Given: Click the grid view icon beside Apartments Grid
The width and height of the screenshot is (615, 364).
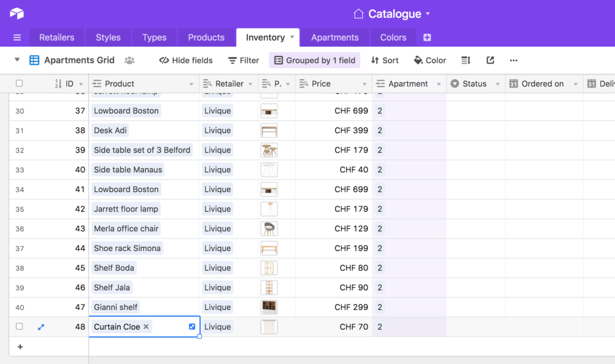Looking at the screenshot, I should [34, 60].
